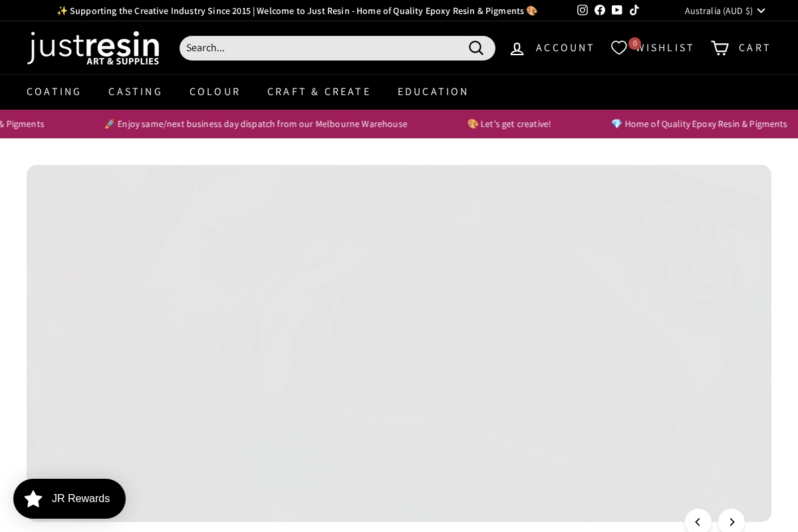The height and width of the screenshot is (532, 798).
Task: Visit the YouTube channel icon
Action: [617, 10]
